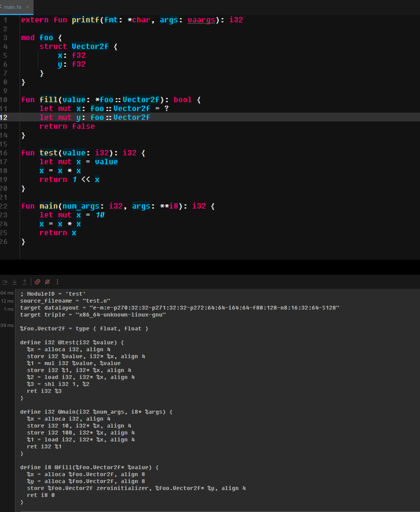420x512 pixels.
Task: Click 'return 1 << x' statement
Action: (x=70, y=180)
